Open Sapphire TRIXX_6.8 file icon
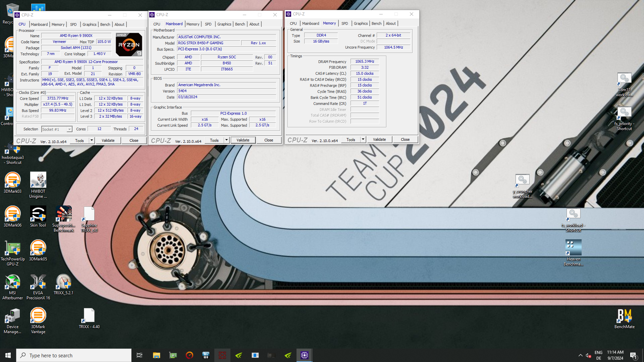This screenshot has height=362, width=644. (89, 219)
